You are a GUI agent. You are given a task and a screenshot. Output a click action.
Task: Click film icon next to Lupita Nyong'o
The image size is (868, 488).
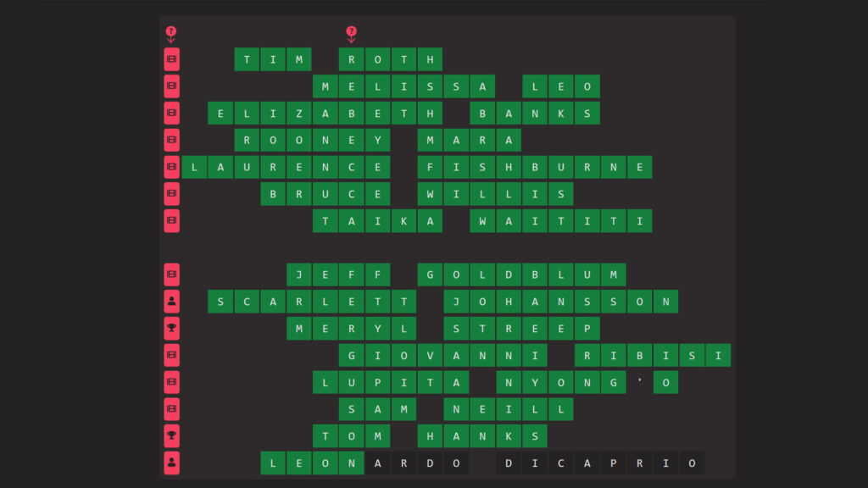[172, 383]
